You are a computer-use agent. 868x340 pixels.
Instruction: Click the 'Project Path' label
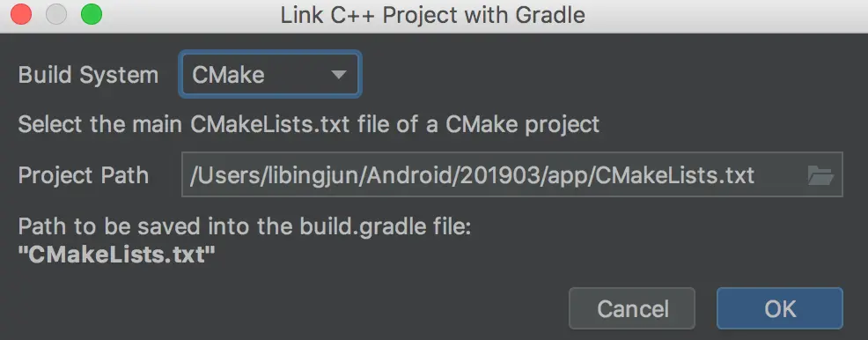(84, 175)
